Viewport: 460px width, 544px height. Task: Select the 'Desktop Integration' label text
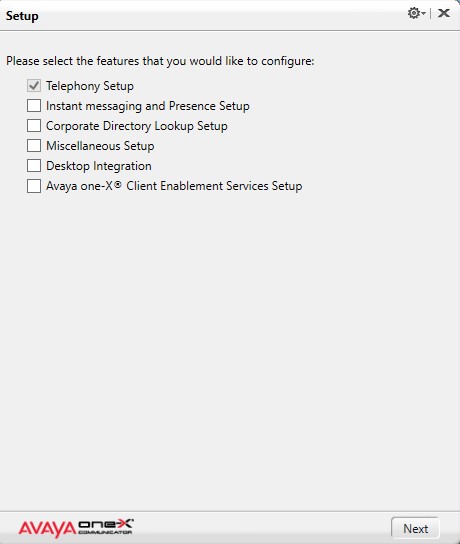pyautogui.click(x=99, y=166)
